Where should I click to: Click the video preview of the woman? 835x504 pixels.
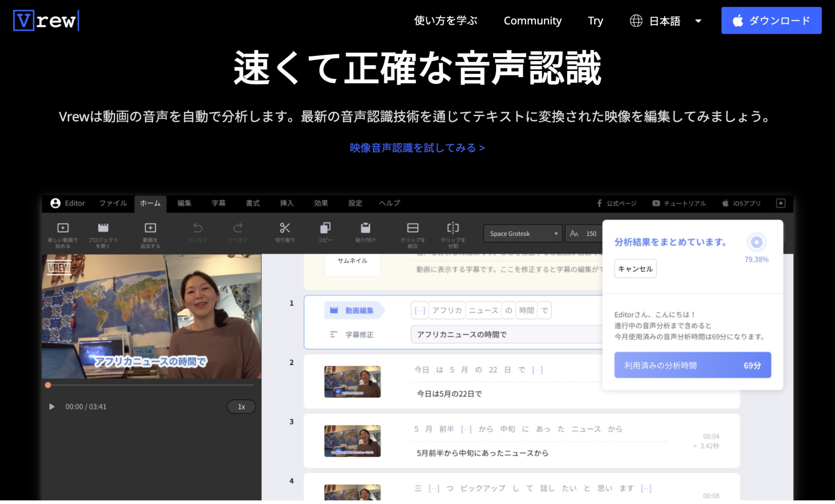point(152,316)
